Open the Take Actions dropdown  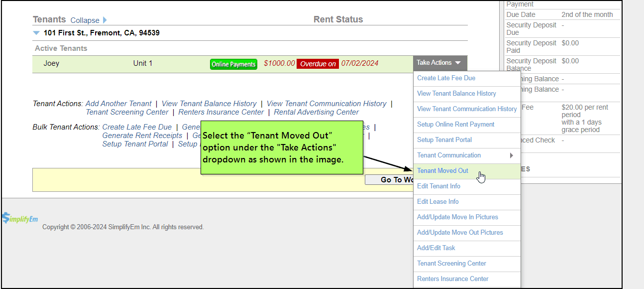[x=439, y=63]
